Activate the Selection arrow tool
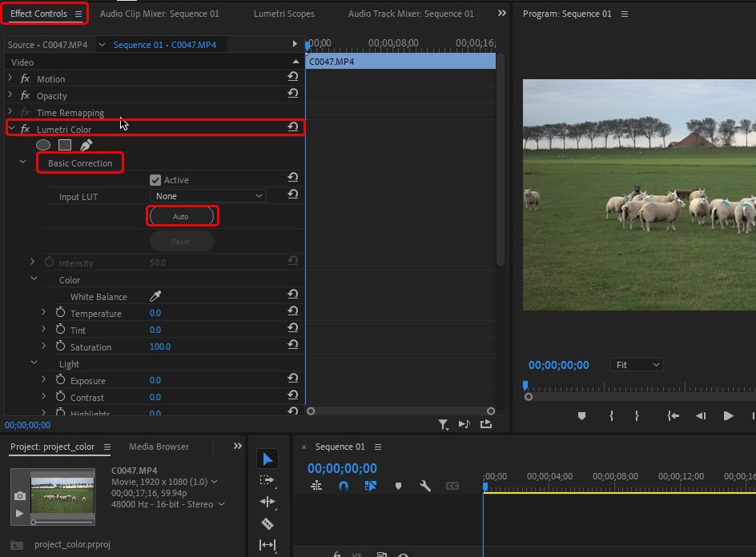This screenshot has width=756, height=557. click(267, 459)
